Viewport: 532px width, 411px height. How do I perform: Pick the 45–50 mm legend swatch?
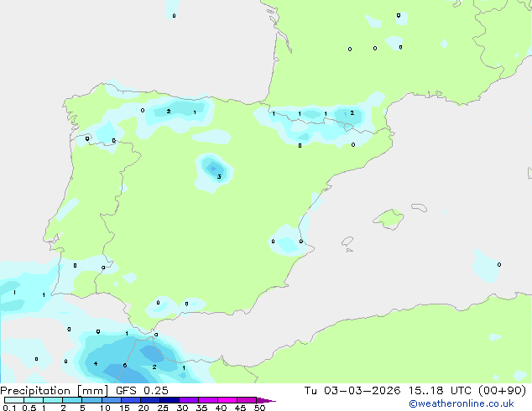click(247, 400)
